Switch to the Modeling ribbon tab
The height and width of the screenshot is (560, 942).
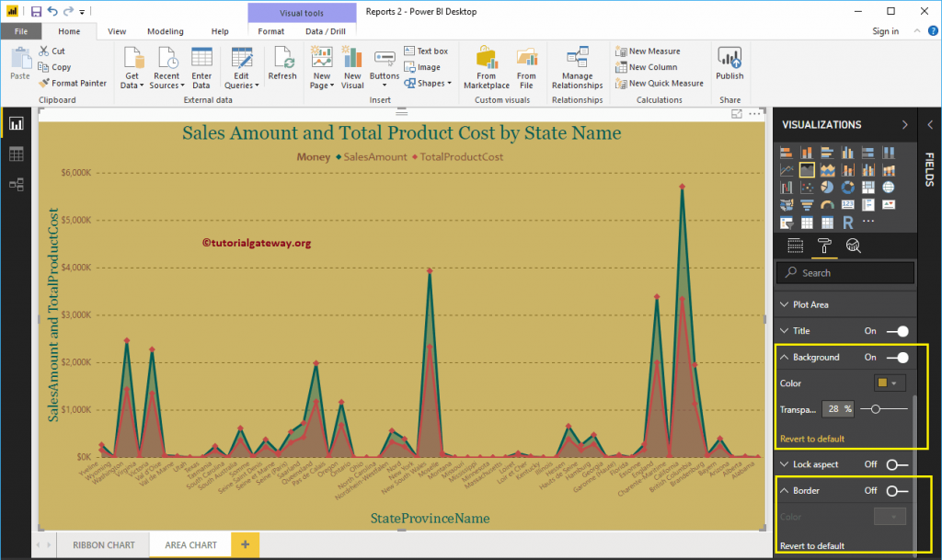pos(165,30)
